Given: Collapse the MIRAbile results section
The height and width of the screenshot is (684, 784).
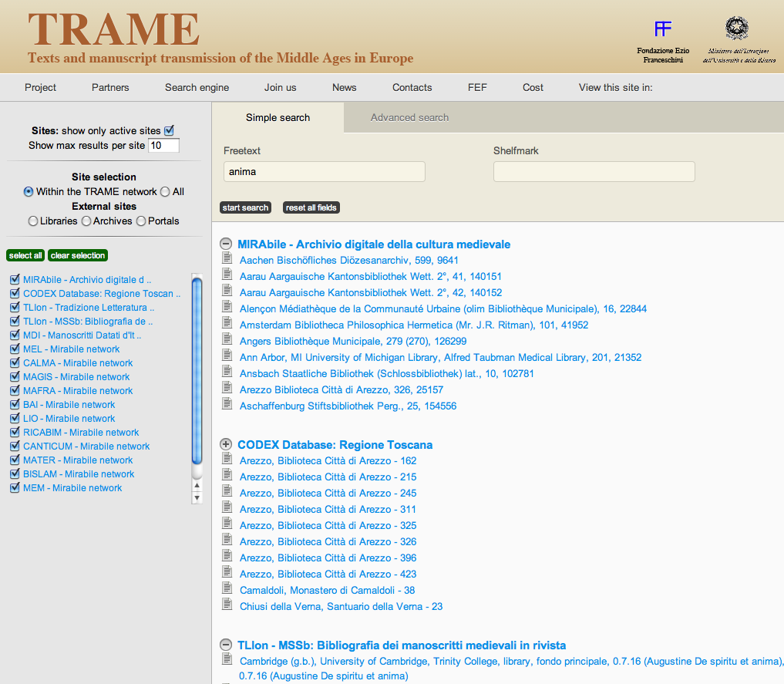Looking at the screenshot, I should (x=226, y=244).
